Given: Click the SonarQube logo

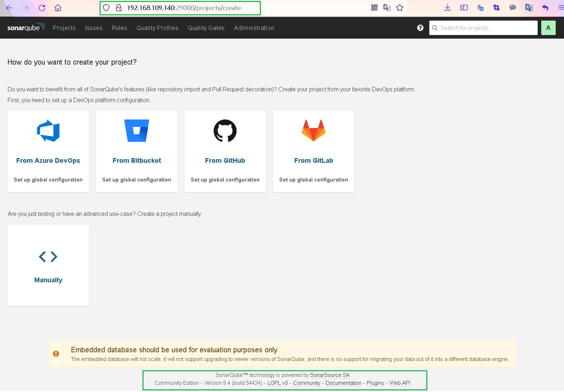Looking at the screenshot, I should point(26,27).
